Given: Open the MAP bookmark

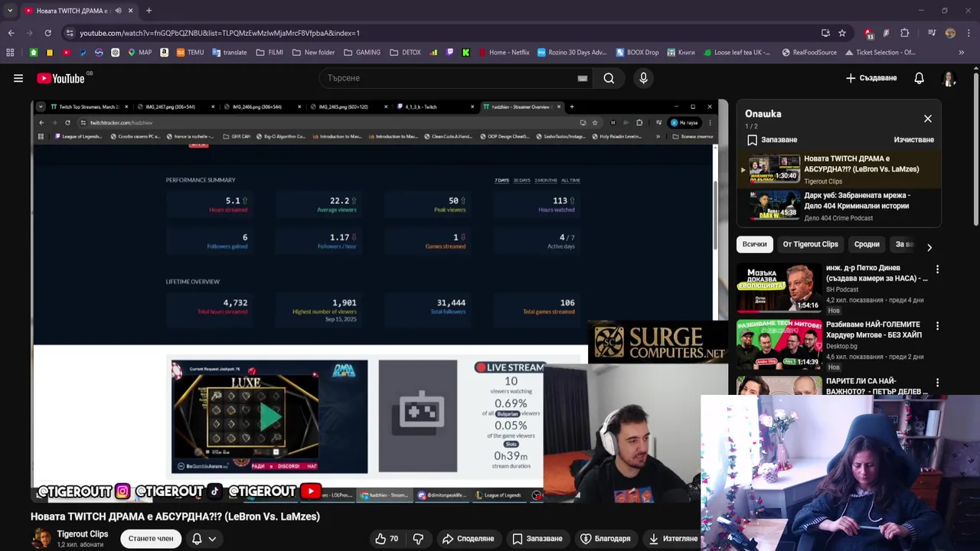Looking at the screenshot, I should [x=139, y=53].
